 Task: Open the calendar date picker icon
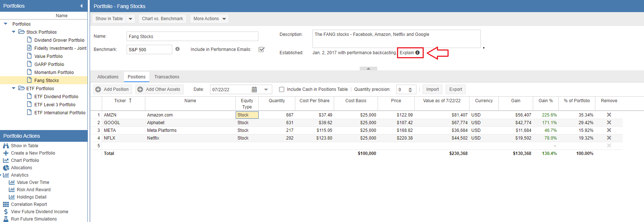tap(254, 89)
